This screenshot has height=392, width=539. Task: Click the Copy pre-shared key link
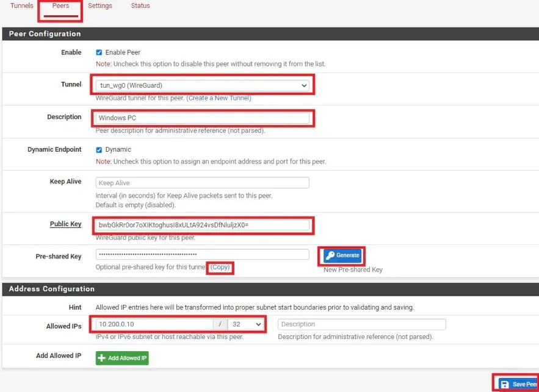point(220,267)
